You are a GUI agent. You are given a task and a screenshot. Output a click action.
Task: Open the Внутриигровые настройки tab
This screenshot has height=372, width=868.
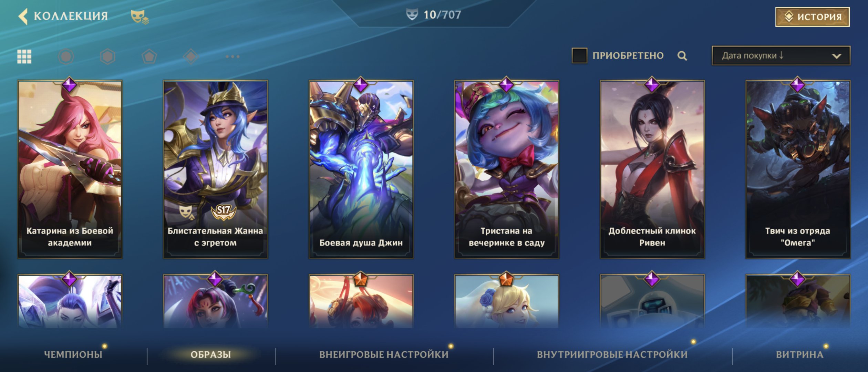pyautogui.click(x=612, y=354)
